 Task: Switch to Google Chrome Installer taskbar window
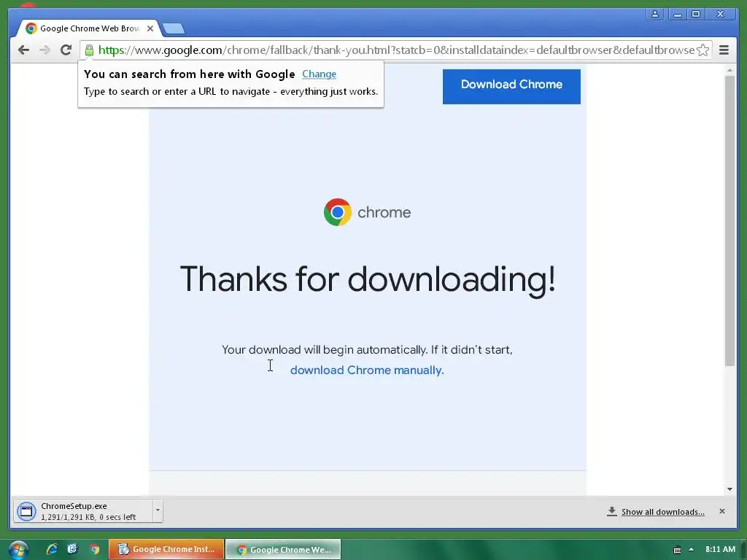coord(167,549)
